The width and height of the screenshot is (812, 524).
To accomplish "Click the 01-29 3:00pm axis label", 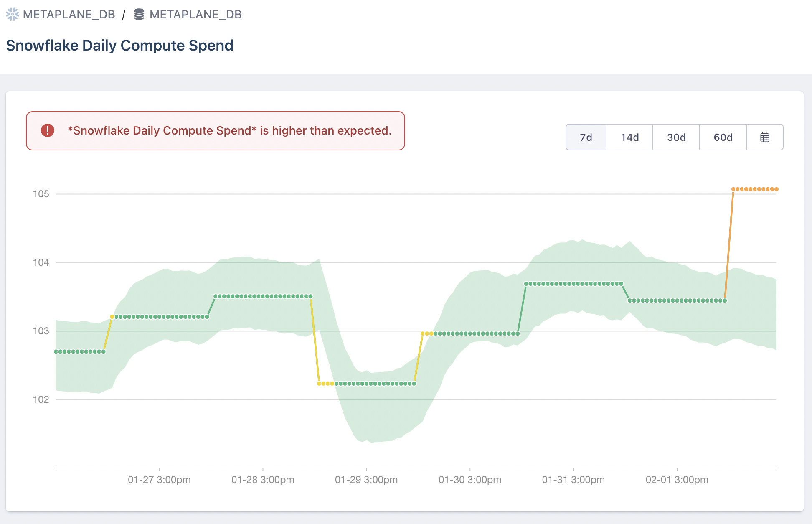I will tap(366, 480).
